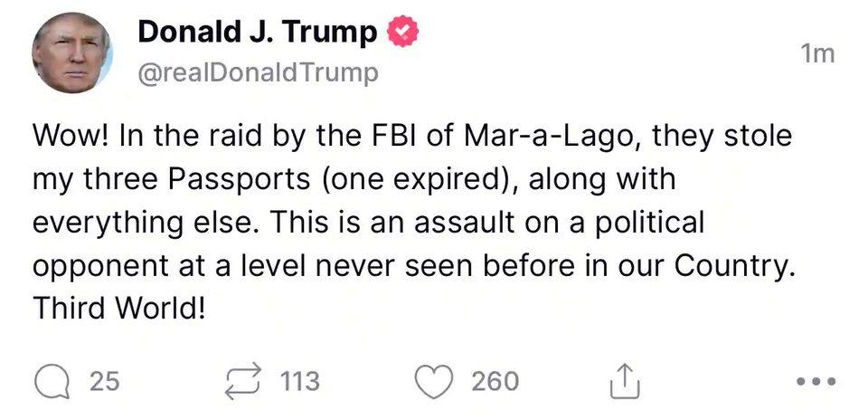View the 25 replies count
This screenshot has width=868, height=419.
pyautogui.click(x=105, y=381)
